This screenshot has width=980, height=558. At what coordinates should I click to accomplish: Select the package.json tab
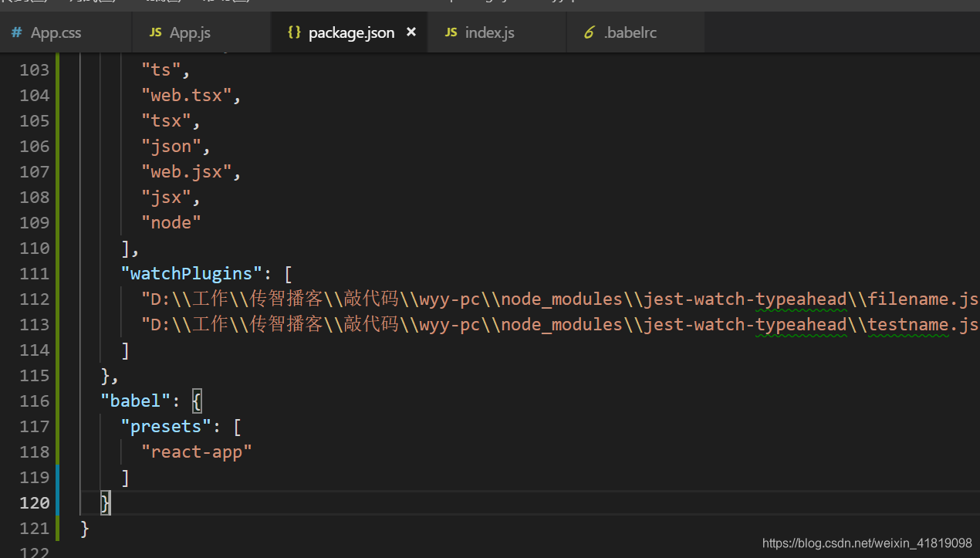pos(349,32)
